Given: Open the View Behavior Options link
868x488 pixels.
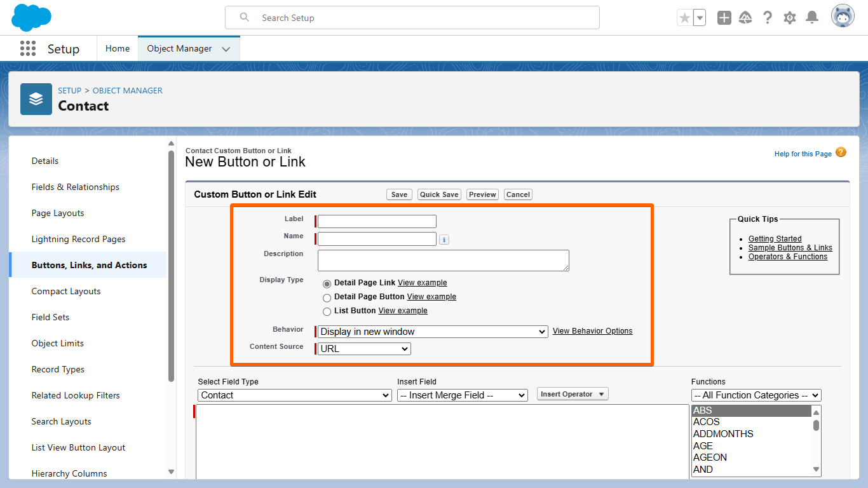Looking at the screenshot, I should tap(592, 331).
